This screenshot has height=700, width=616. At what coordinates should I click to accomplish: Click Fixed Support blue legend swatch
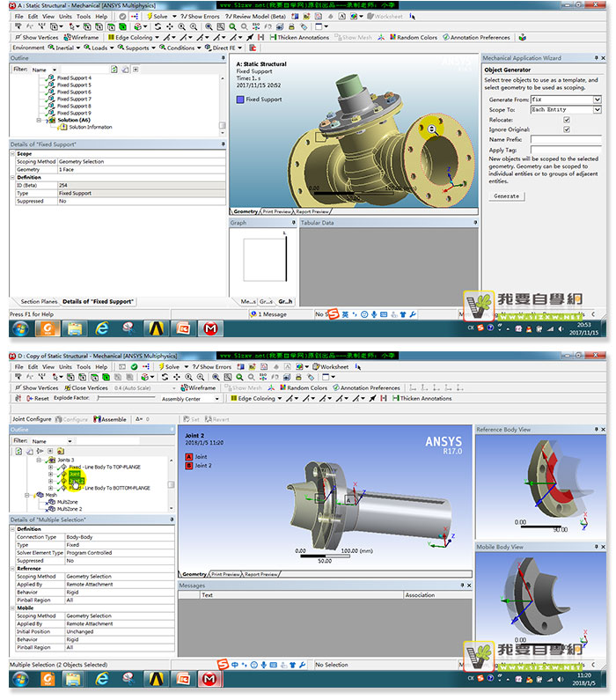(x=240, y=99)
